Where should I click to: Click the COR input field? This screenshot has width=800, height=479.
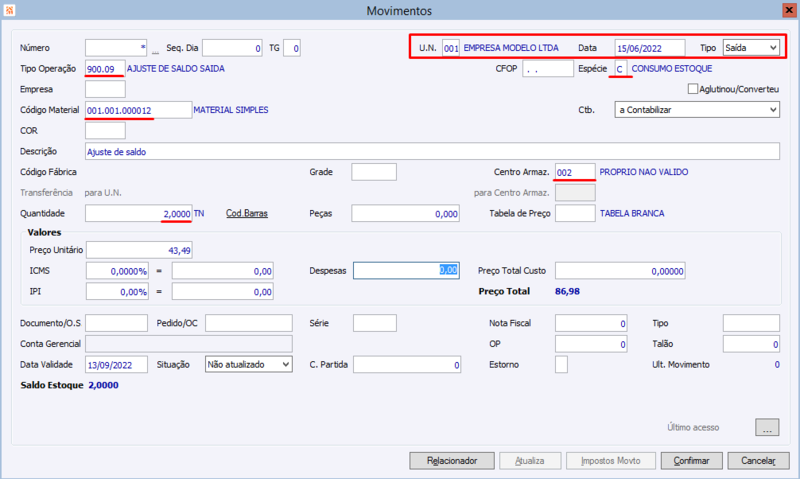[x=105, y=131]
